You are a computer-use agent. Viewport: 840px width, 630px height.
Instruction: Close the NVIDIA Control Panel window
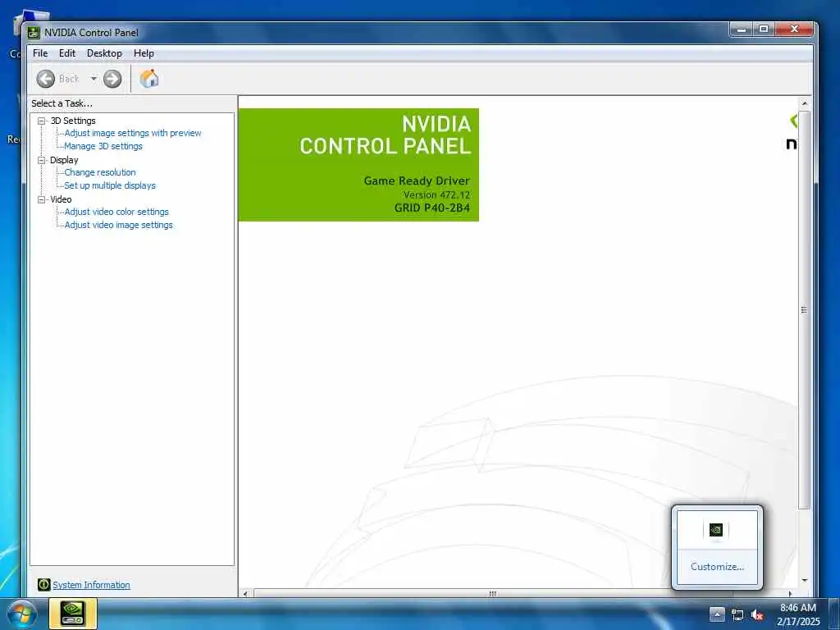[795, 29]
